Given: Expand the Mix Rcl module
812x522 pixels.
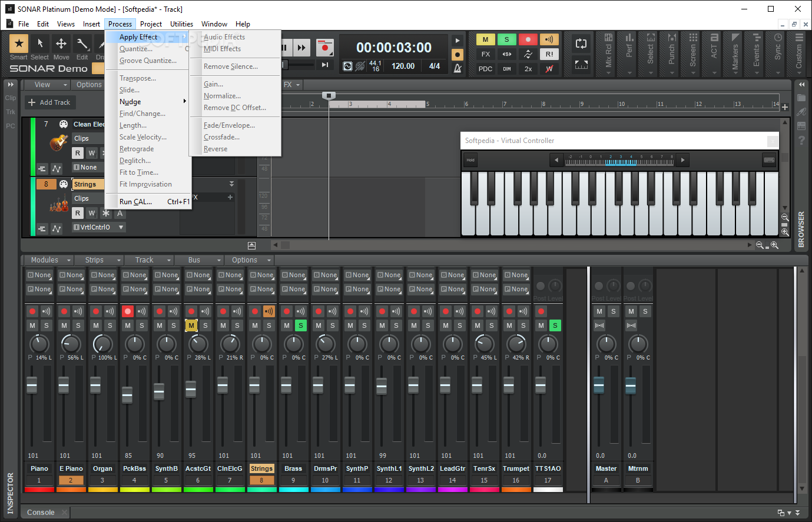Looking at the screenshot, I should point(608,54).
